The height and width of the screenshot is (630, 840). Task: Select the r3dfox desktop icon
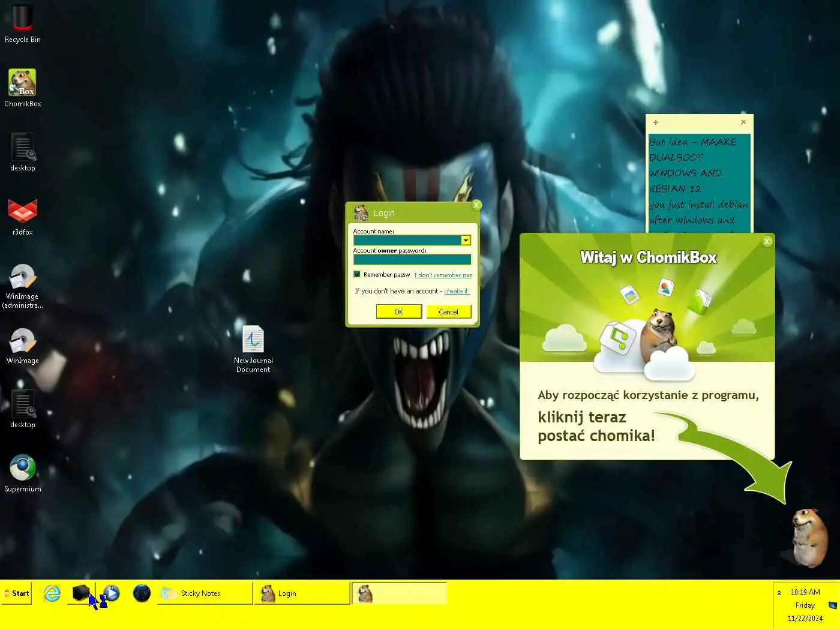[23, 216]
